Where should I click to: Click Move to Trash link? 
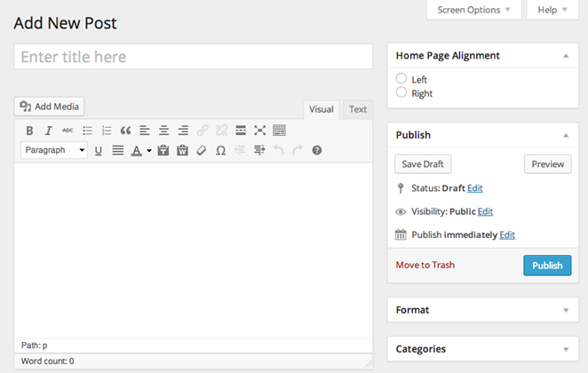coord(425,265)
